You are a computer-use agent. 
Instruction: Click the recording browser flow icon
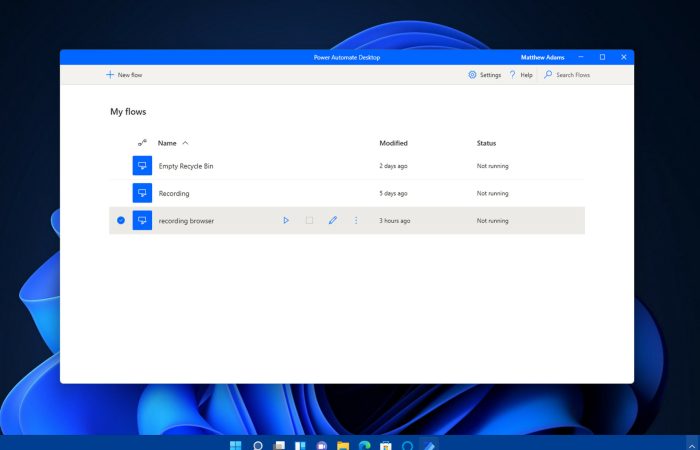(142, 221)
